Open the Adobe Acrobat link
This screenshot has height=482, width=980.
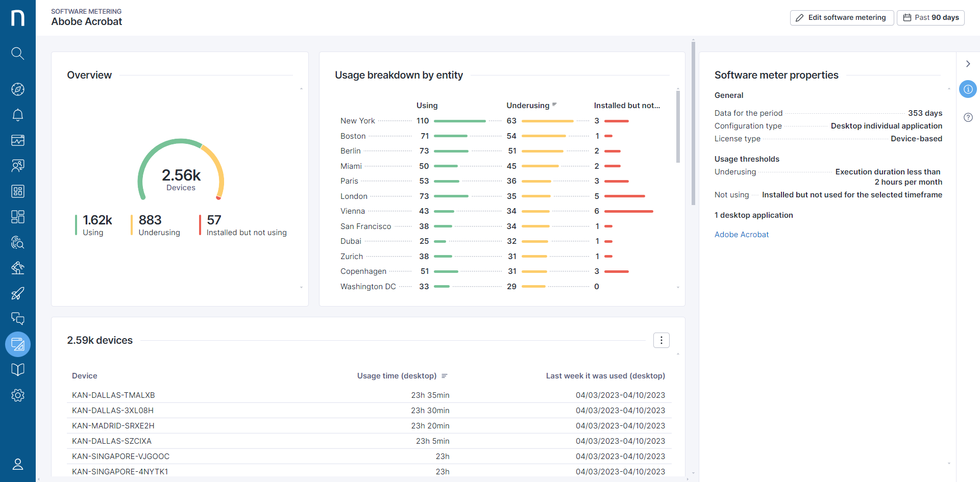click(x=741, y=235)
